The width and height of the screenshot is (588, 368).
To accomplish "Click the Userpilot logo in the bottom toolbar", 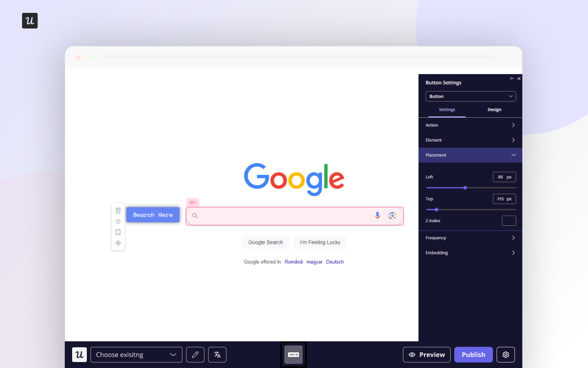I will click(x=79, y=354).
